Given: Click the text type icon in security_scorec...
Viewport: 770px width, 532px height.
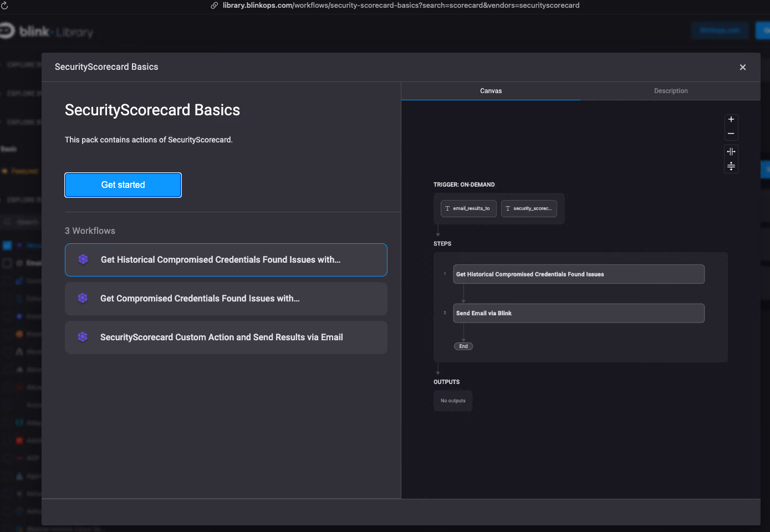Looking at the screenshot, I should pyautogui.click(x=508, y=208).
